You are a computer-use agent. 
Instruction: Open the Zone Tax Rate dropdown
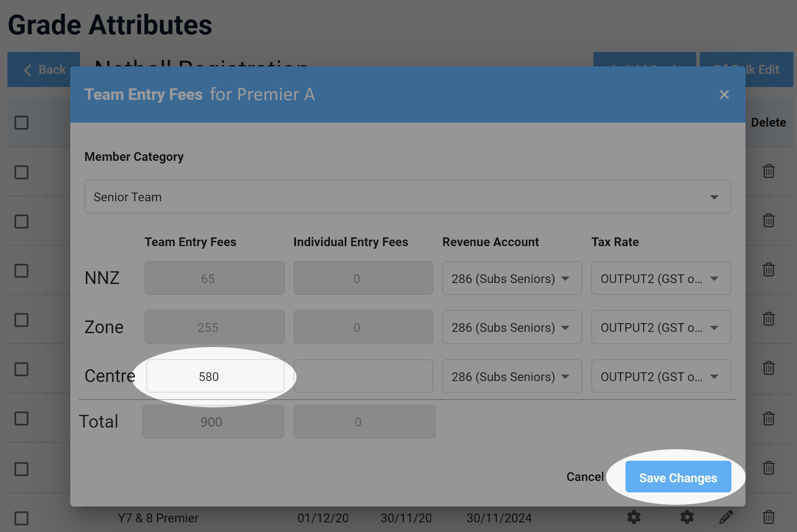point(661,327)
